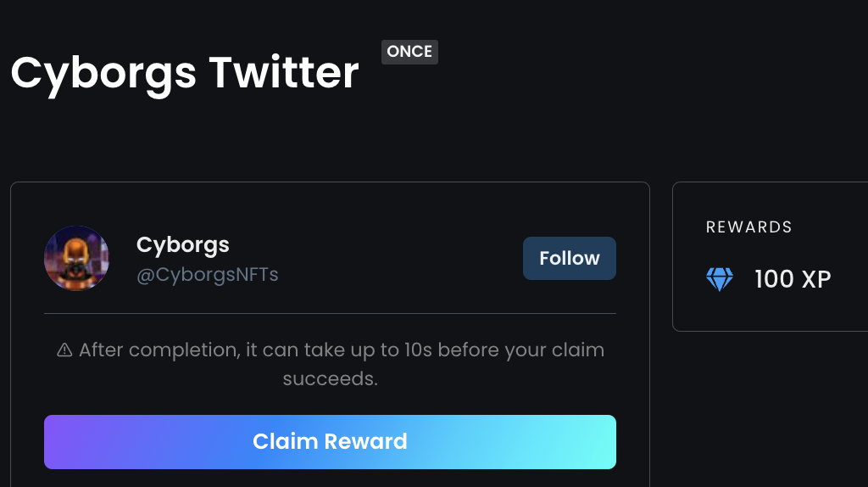The image size is (868, 487).
Task: Click the warning triangle icon
Action: pos(64,350)
